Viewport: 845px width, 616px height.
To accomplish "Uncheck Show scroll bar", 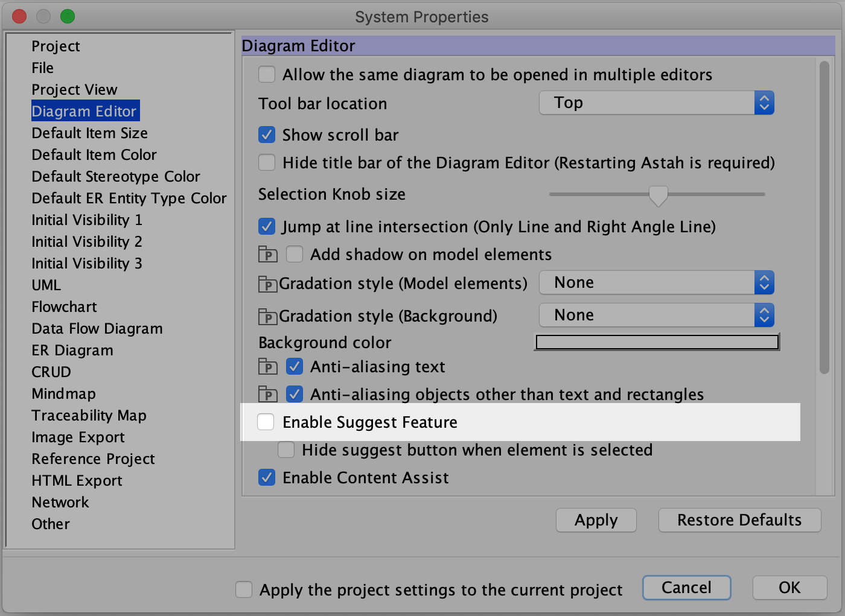I will coord(267,135).
